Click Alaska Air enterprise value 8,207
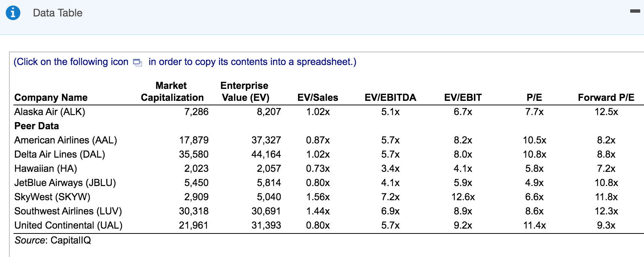This screenshot has height=257, width=644. [269, 112]
